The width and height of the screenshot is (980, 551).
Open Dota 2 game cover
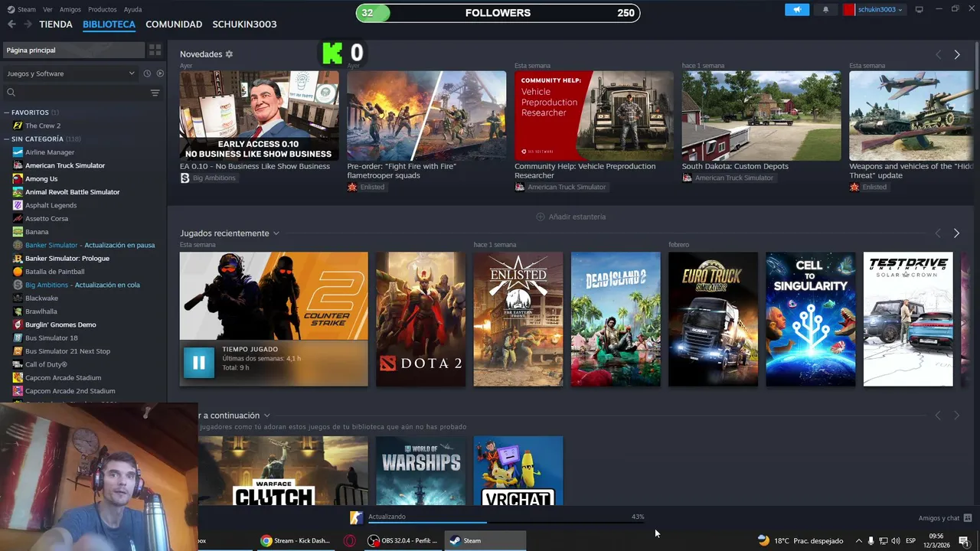click(x=420, y=319)
